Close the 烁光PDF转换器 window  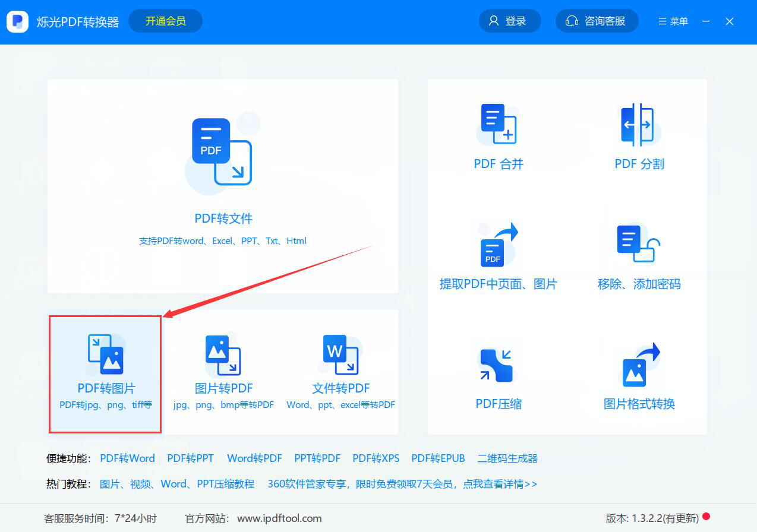coord(730,21)
